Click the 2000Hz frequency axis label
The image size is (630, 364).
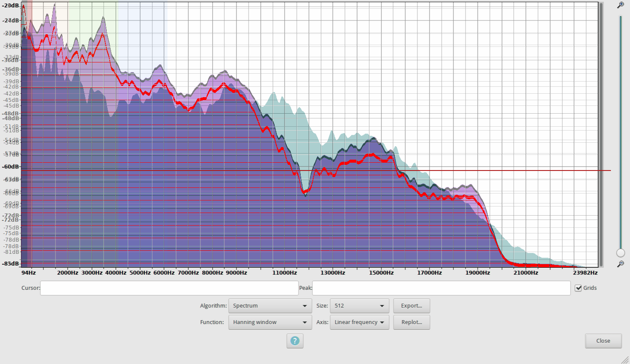pos(68,272)
